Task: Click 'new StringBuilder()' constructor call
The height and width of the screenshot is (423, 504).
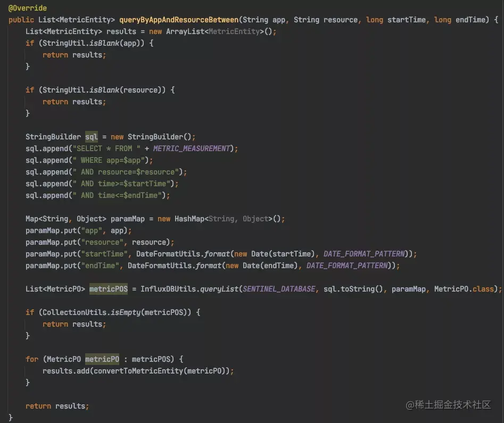Action: pyautogui.click(x=151, y=137)
